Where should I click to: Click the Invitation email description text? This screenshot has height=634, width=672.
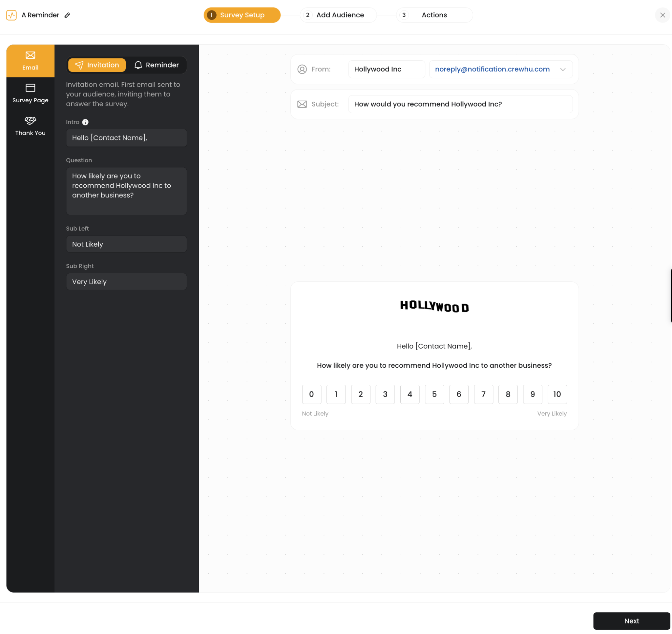[x=123, y=94]
